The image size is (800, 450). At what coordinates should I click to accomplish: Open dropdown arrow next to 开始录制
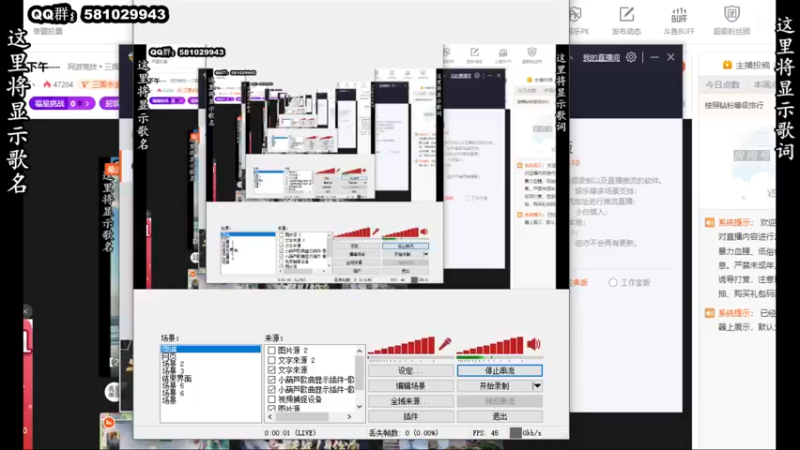coord(537,386)
